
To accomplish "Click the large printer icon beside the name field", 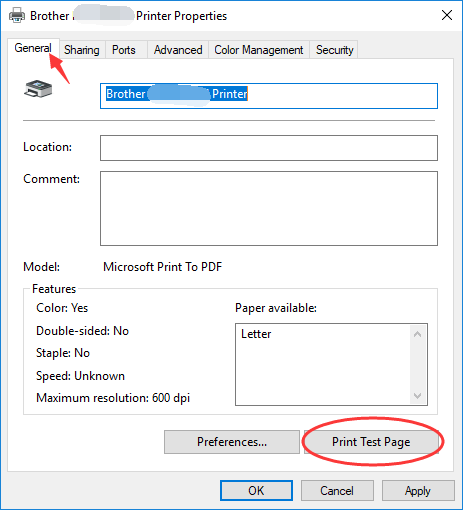I will 38,89.
